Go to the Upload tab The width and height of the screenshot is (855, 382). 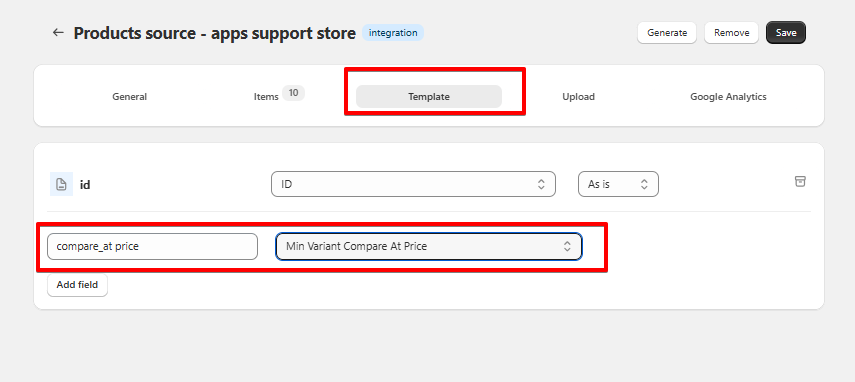tap(579, 96)
